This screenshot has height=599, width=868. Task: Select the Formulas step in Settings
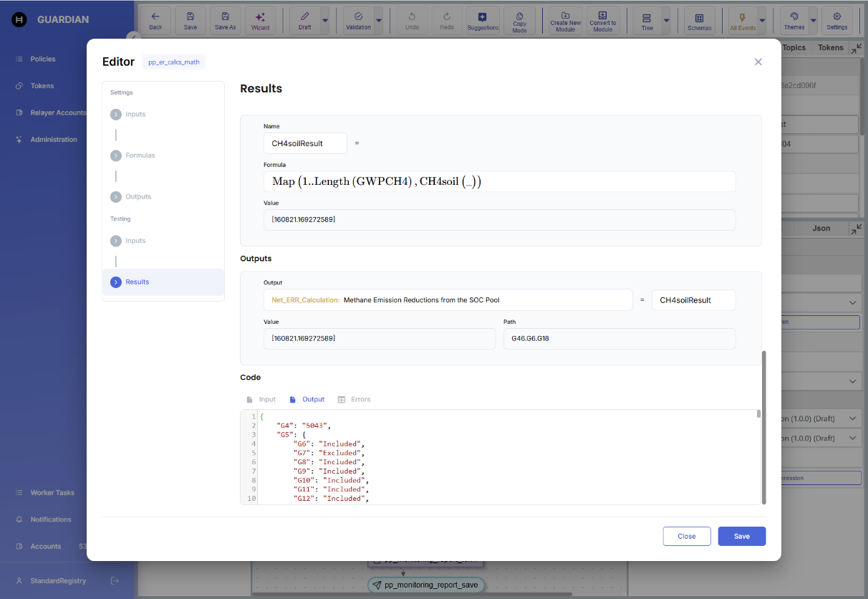click(140, 155)
